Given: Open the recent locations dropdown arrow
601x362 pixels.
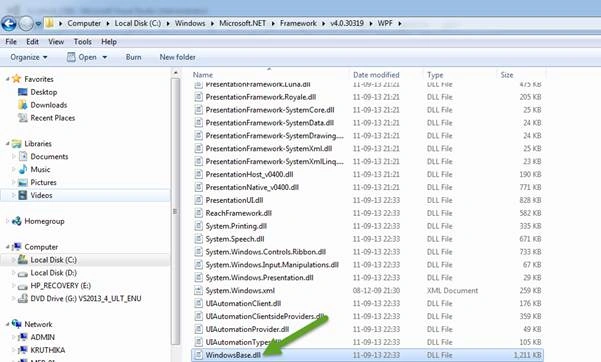Looking at the screenshot, I should point(38,24).
